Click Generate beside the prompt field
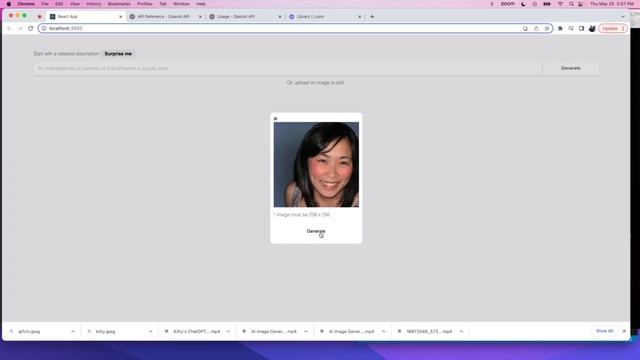Image resolution: width=640 pixels, height=360 pixels. click(x=571, y=68)
